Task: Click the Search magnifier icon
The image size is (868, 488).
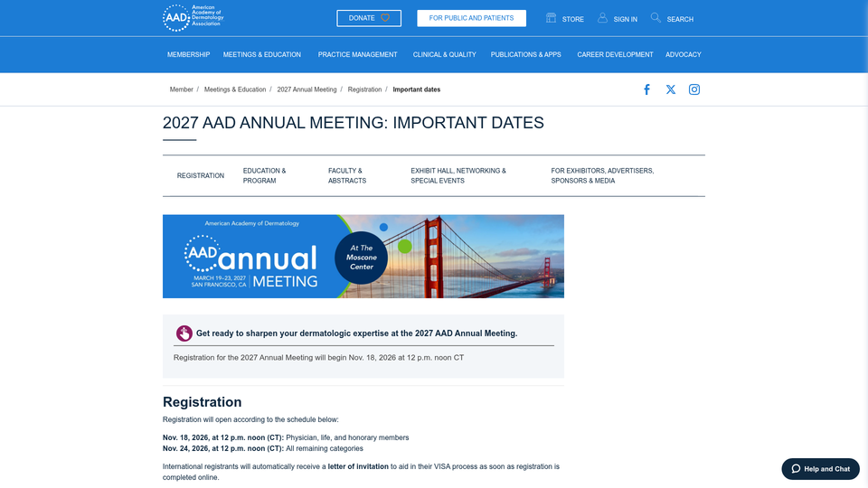Action: coord(656,18)
